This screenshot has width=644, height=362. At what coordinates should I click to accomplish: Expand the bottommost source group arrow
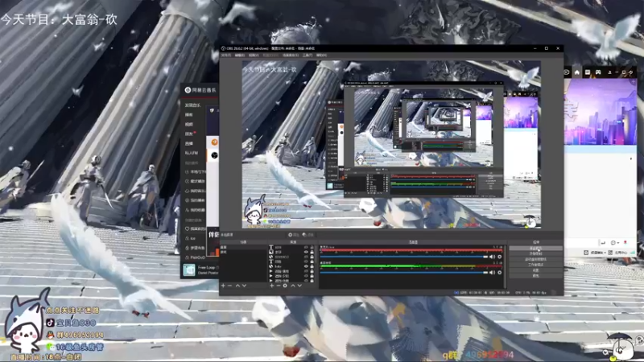[x=271, y=281]
